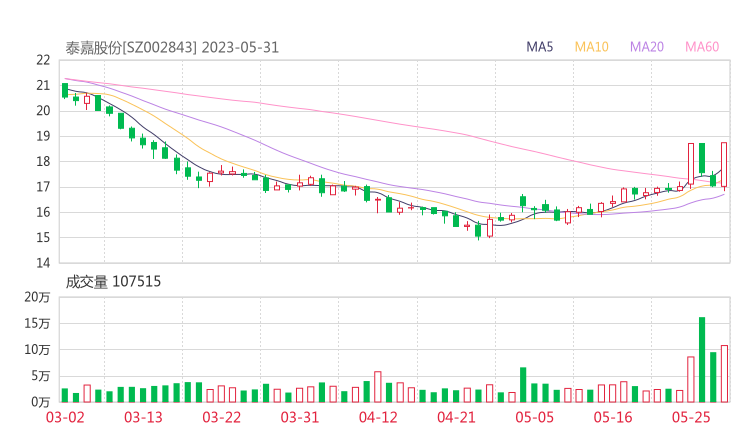Select the tallest green volume bar

702,360
